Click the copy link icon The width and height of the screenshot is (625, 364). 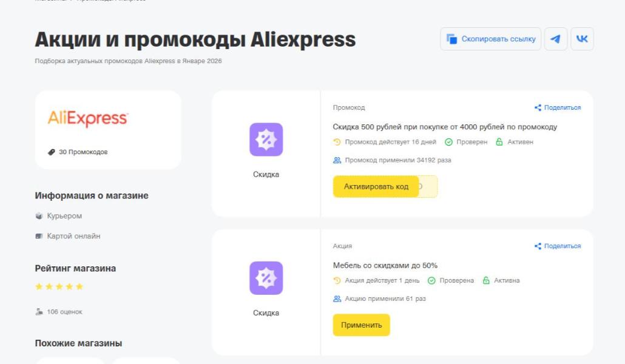(x=451, y=39)
